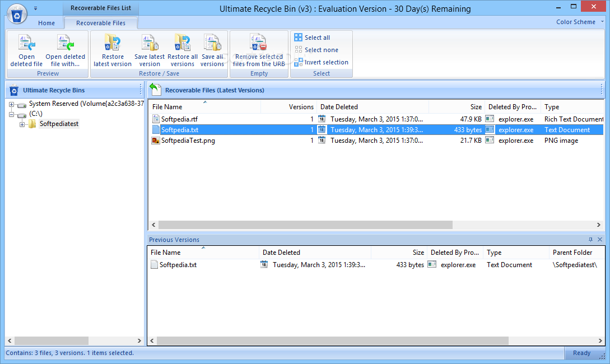Click tree panel horizontal scrollbar thumb
Screen dimensions: 610x364
[52, 340]
